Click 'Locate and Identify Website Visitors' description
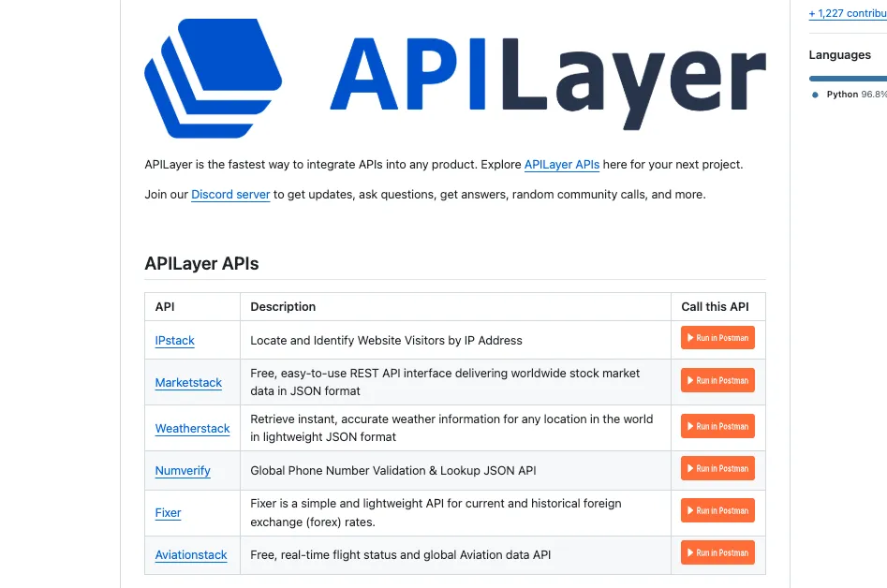887x588 pixels. pos(387,341)
